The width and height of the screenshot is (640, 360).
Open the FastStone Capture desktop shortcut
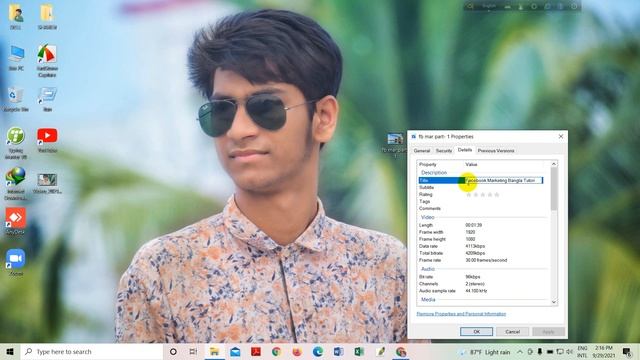[x=47, y=60]
